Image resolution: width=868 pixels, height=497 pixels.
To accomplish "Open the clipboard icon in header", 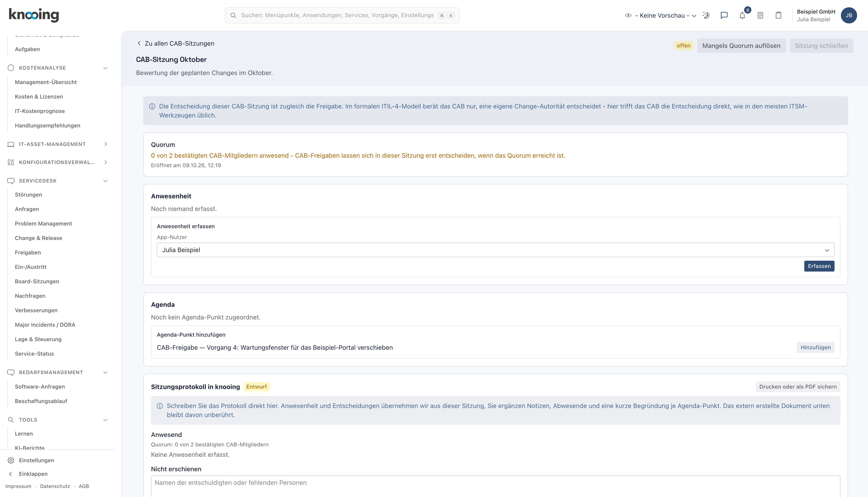I will click(x=778, y=15).
